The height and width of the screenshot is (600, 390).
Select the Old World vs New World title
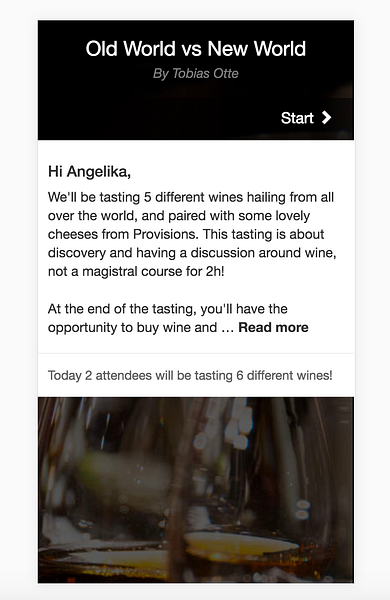click(x=196, y=49)
